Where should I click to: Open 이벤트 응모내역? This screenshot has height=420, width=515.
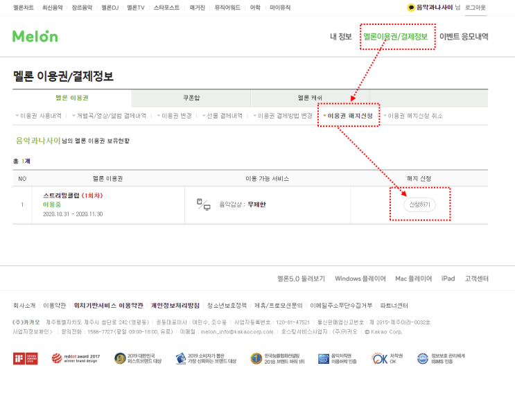[x=464, y=37]
